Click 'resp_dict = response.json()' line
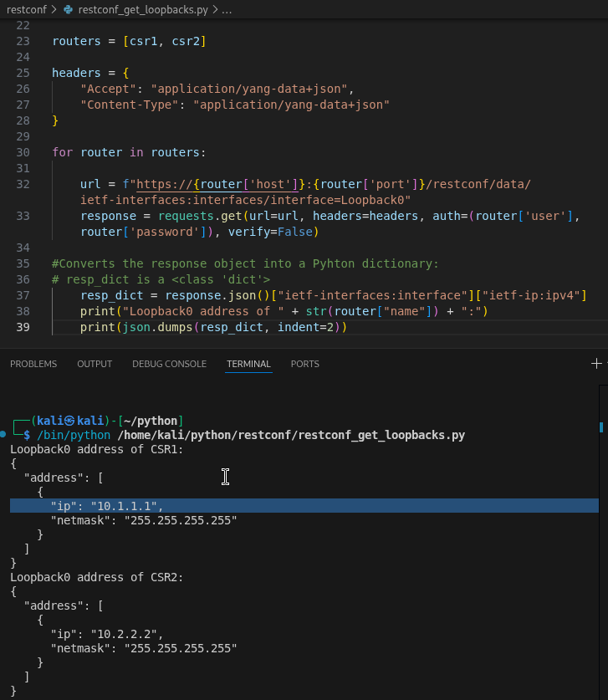The image size is (608, 700). (x=334, y=295)
